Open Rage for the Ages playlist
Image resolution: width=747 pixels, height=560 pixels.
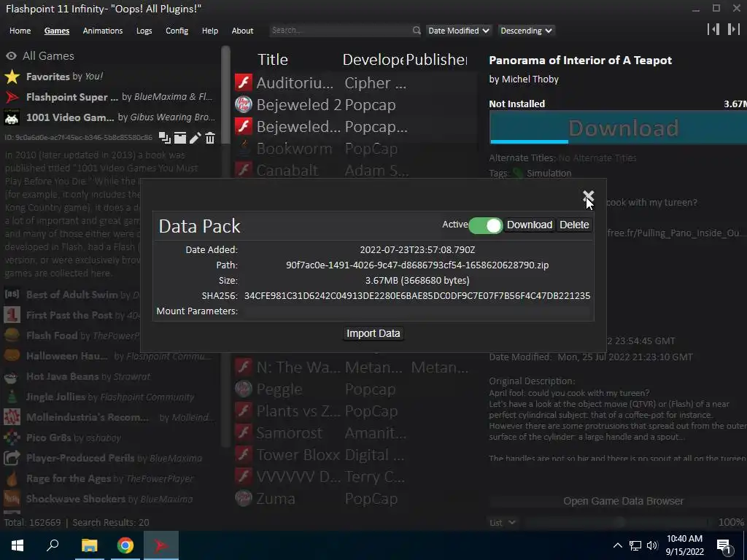[x=109, y=478]
